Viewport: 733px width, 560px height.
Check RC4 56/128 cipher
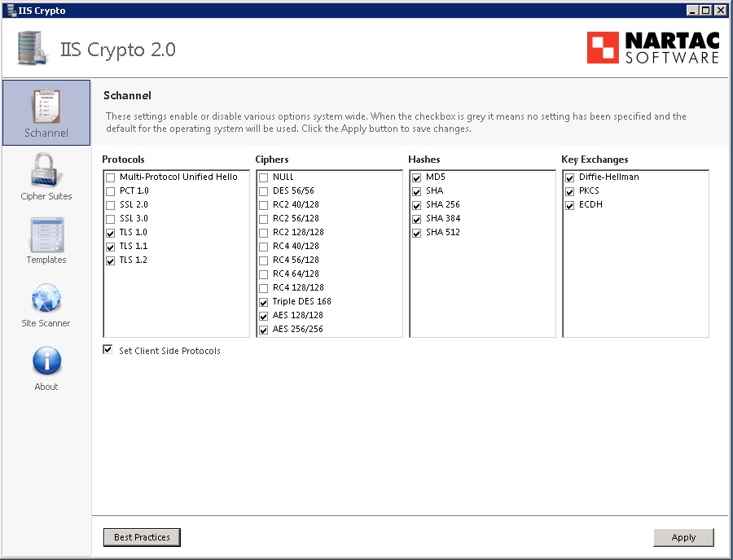coord(264,260)
